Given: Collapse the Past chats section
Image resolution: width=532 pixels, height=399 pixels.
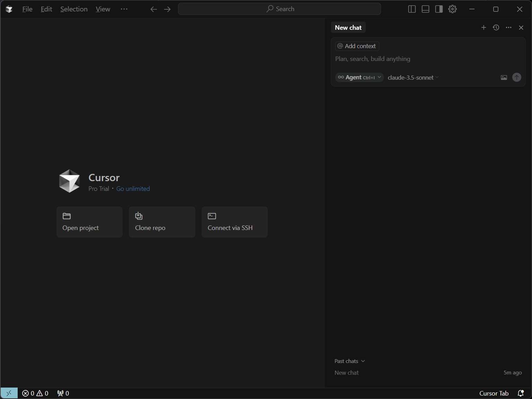Looking at the screenshot, I should [x=349, y=361].
